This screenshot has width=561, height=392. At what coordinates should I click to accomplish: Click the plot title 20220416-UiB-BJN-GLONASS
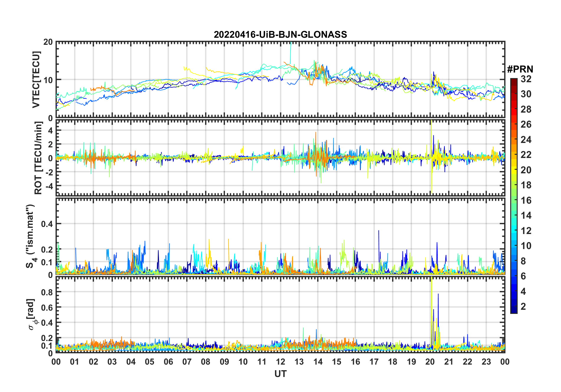(280, 34)
